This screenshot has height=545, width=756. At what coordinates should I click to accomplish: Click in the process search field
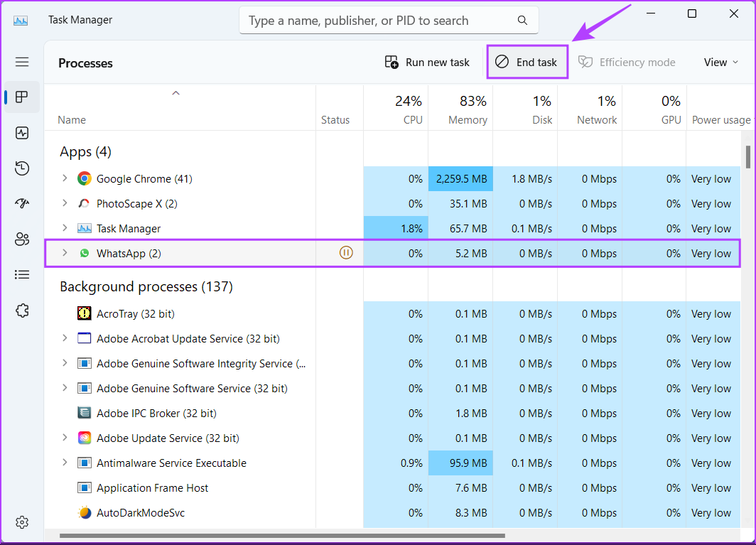click(x=389, y=20)
